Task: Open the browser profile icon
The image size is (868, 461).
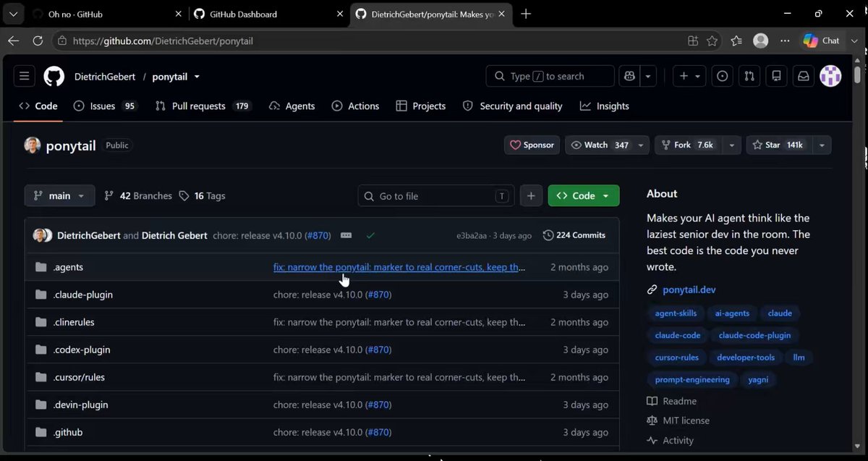Action: click(x=760, y=41)
